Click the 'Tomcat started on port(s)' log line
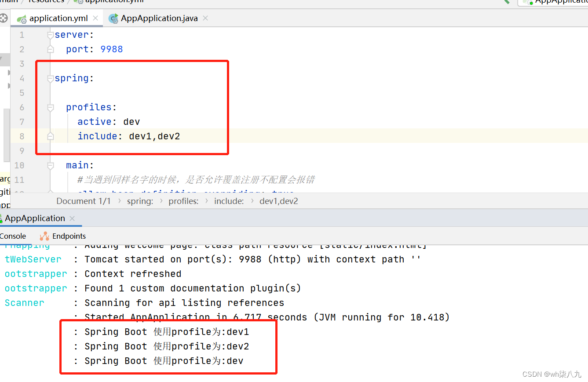This screenshot has width=588, height=382. (253, 259)
